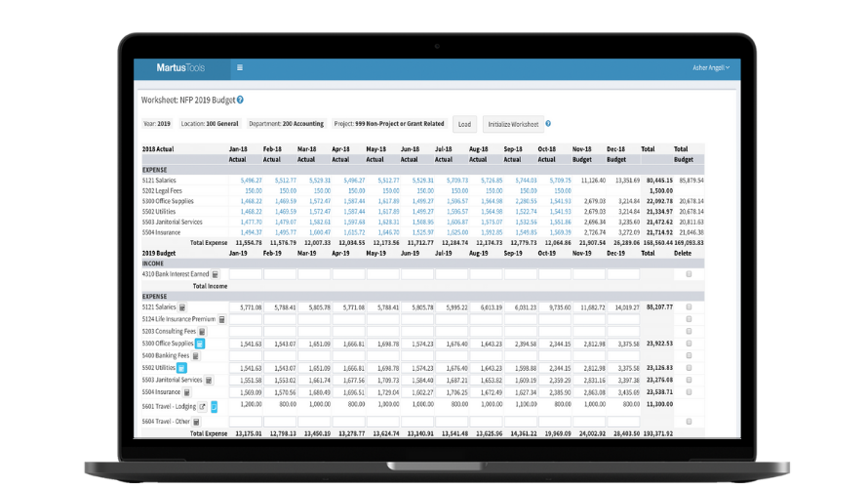Open calculator for 4310 Bank Interest Earned
This screenshot has height=488, width=868.
pos(216,274)
